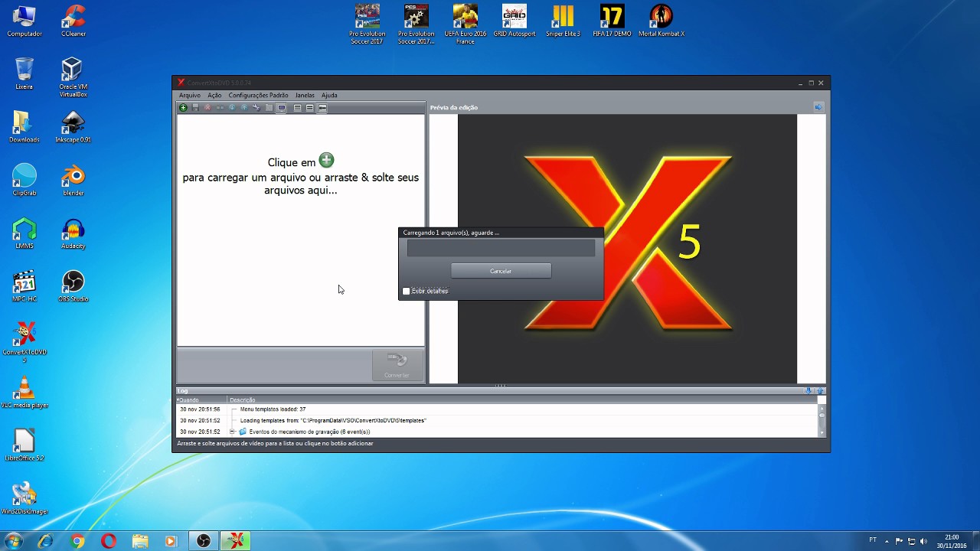Toggle the preview monitor toolbar icon
Image resolution: width=980 pixels, height=551 pixels.
(282, 108)
